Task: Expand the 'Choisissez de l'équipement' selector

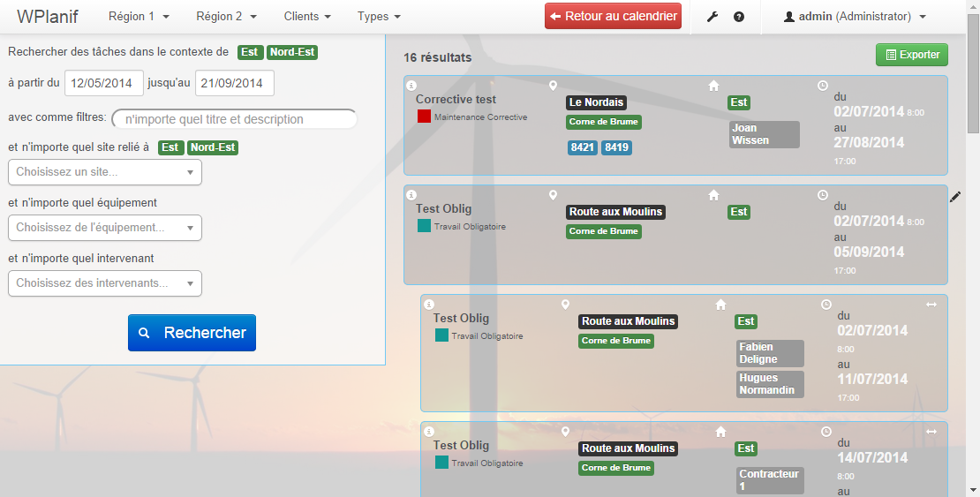Action: 105,228
